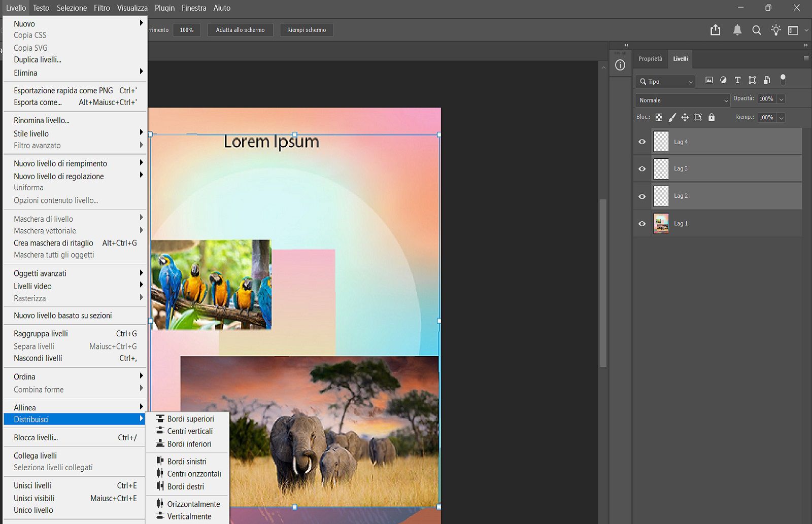Click lock image pixels brush icon
The image size is (812, 524).
[x=672, y=117]
